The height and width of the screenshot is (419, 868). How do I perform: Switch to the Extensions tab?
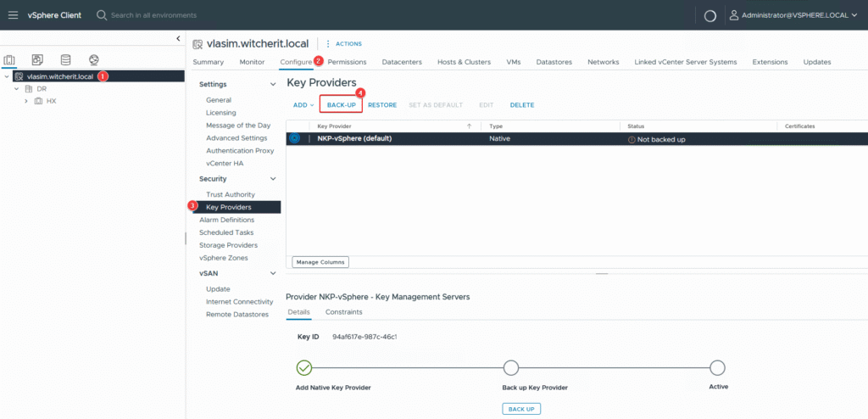coord(770,62)
